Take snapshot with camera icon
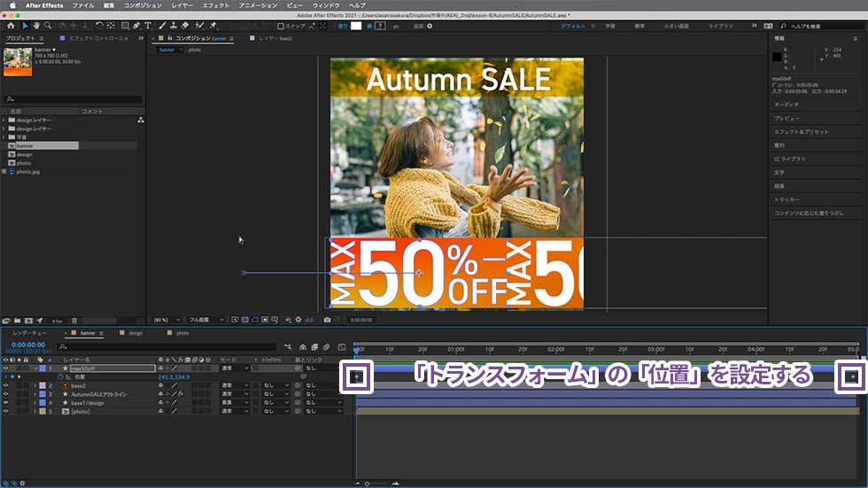 click(x=327, y=320)
